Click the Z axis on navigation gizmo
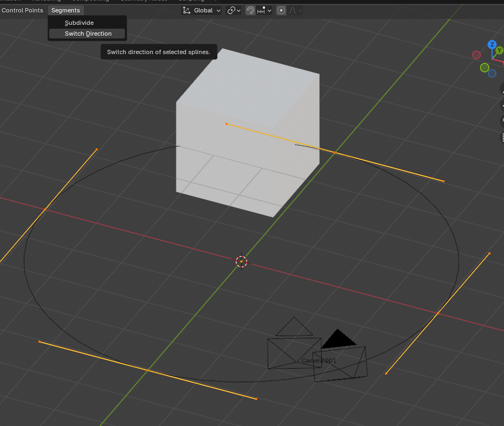 point(492,44)
